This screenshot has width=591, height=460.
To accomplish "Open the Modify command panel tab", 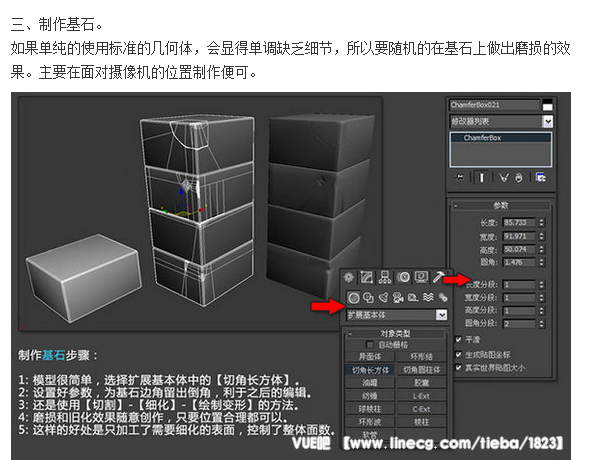I will point(367,278).
